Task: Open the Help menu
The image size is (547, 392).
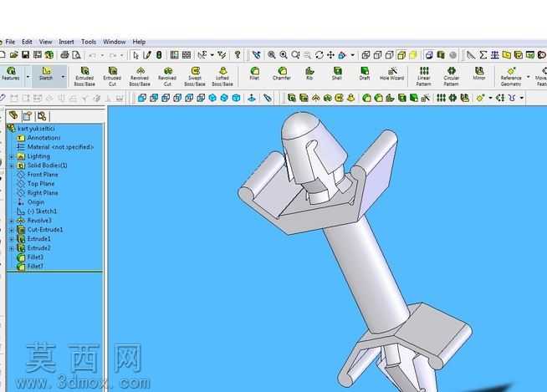Action: (139, 42)
